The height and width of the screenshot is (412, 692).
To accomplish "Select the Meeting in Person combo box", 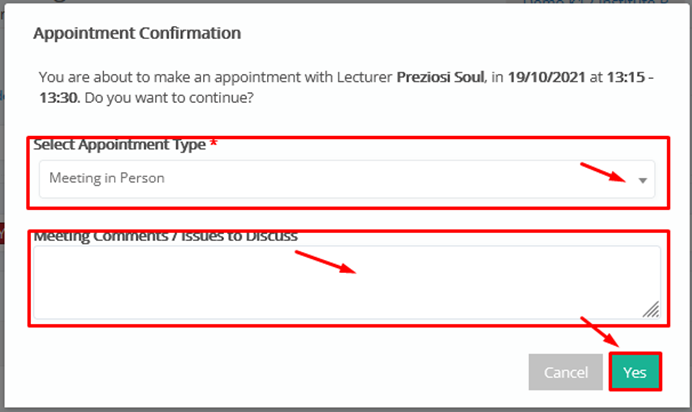I will pyautogui.click(x=347, y=179).
